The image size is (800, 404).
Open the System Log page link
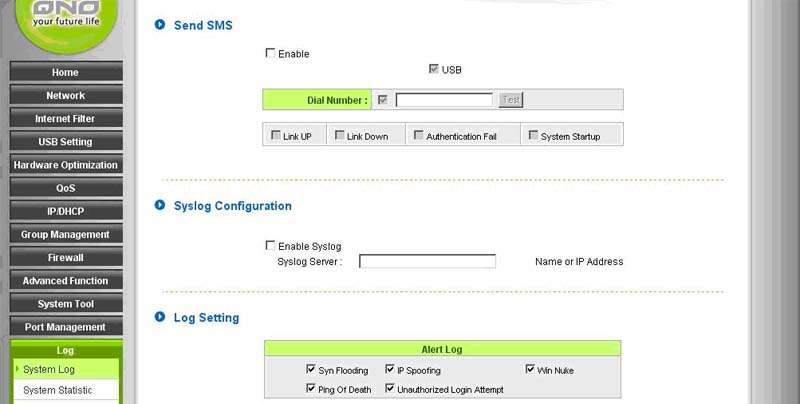(x=49, y=369)
